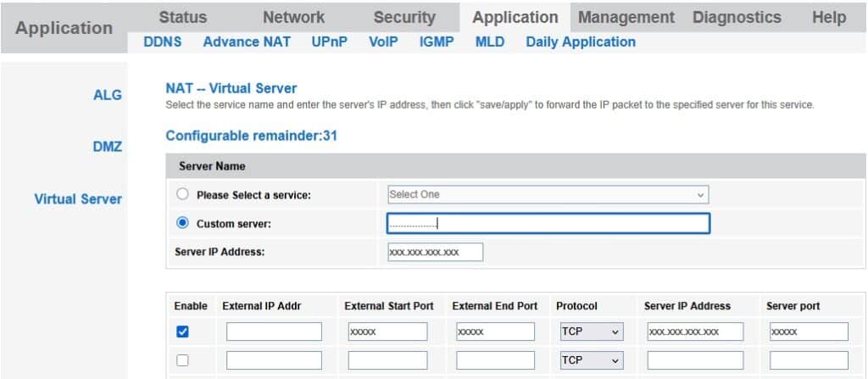The image size is (868, 379).
Task: Click the Custom server name text field
Action: click(548, 224)
